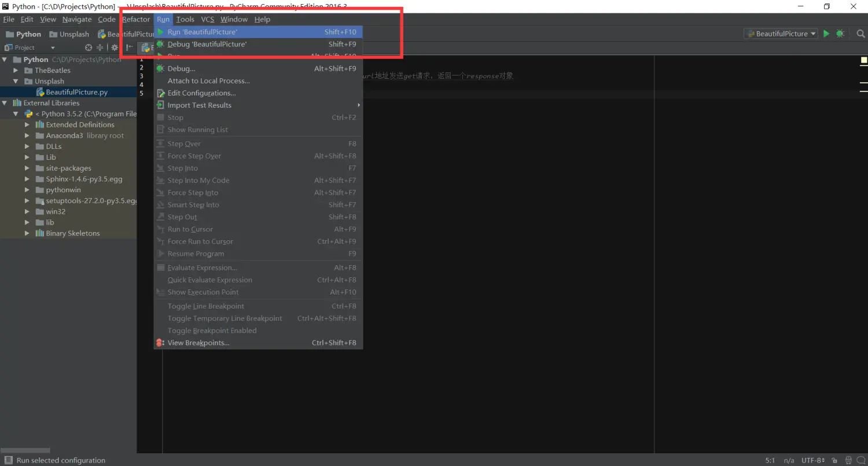This screenshot has height=466, width=868.
Task: Open Edit Configurations... menu entry
Action: tap(258, 93)
